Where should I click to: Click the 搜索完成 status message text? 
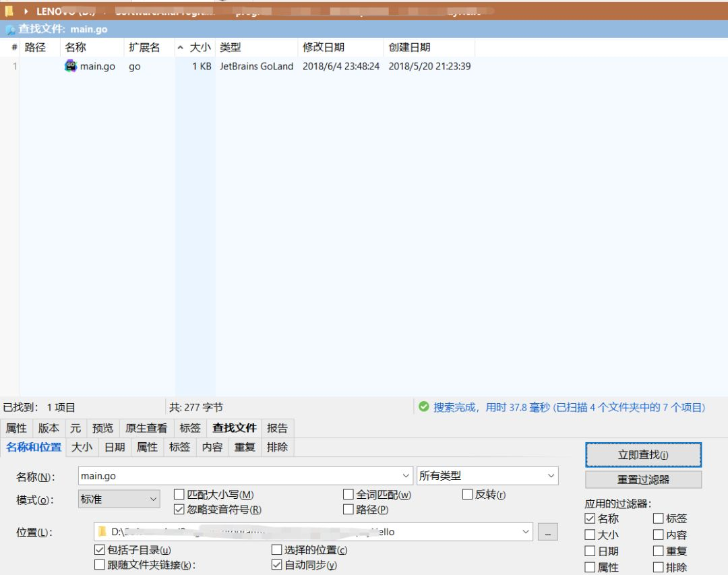569,407
